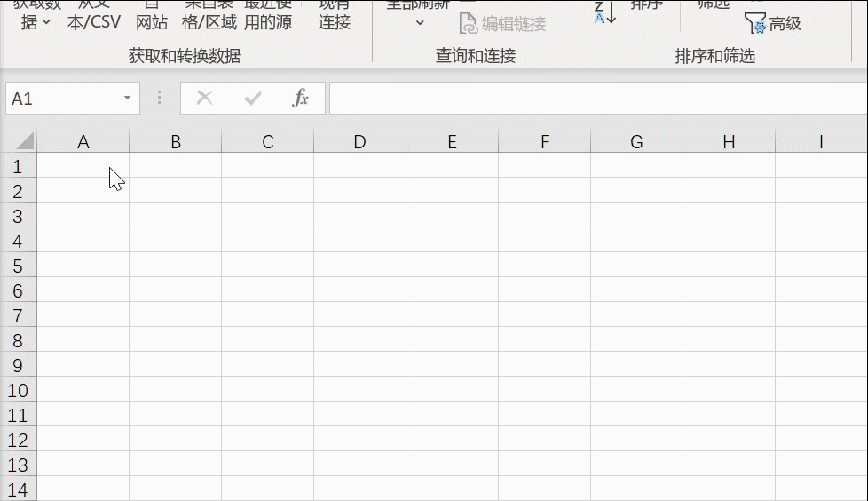Select column B header

pyautogui.click(x=176, y=141)
